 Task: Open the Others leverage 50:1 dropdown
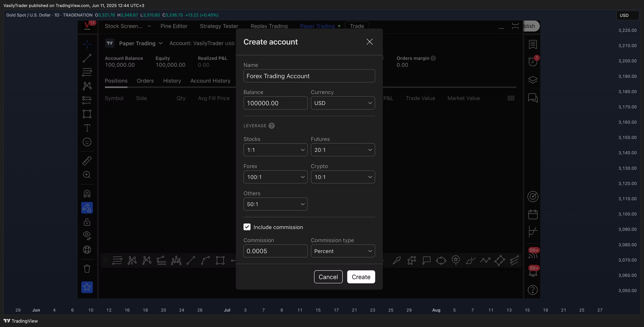point(275,204)
